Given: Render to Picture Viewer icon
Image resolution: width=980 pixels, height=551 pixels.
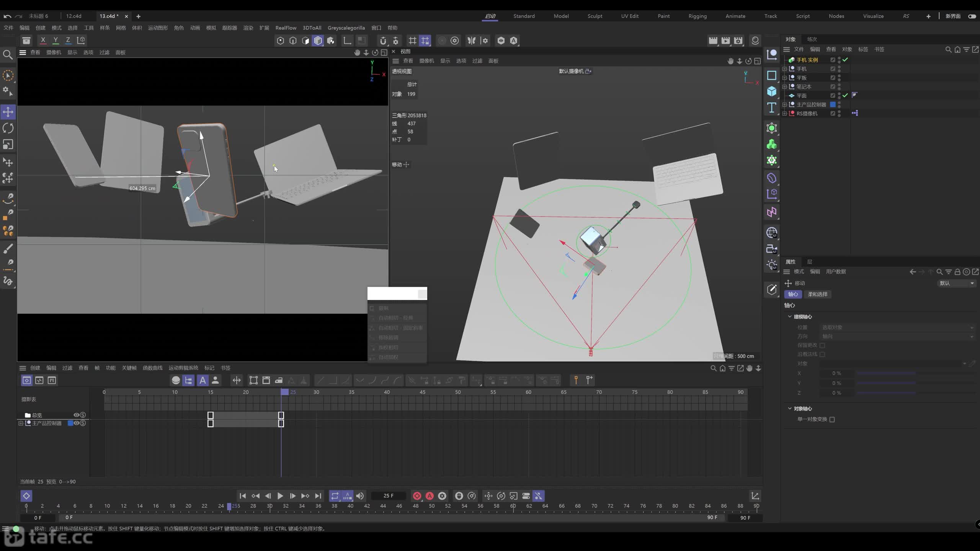Looking at the screenshot, I should pos(725,41).
